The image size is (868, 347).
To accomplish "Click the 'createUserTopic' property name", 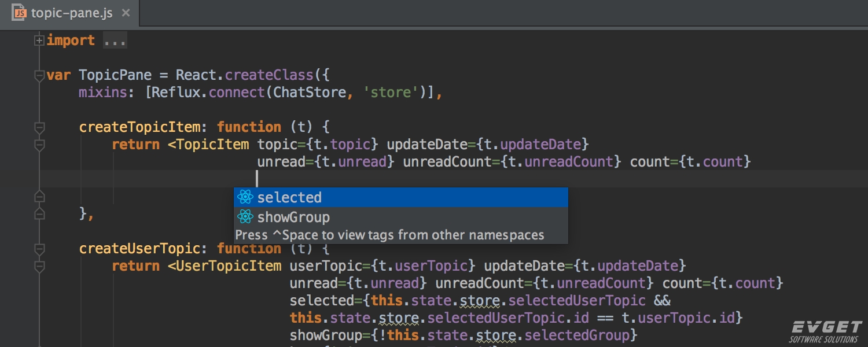I will tap(139, 249).
